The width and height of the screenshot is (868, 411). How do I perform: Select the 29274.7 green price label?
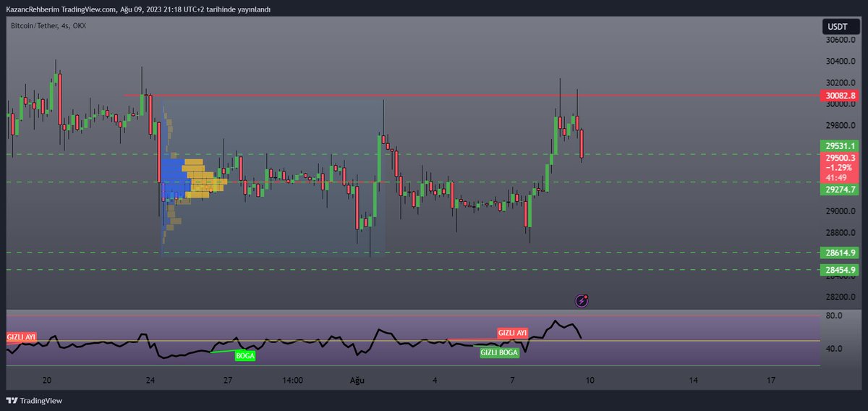pos(841,190)
